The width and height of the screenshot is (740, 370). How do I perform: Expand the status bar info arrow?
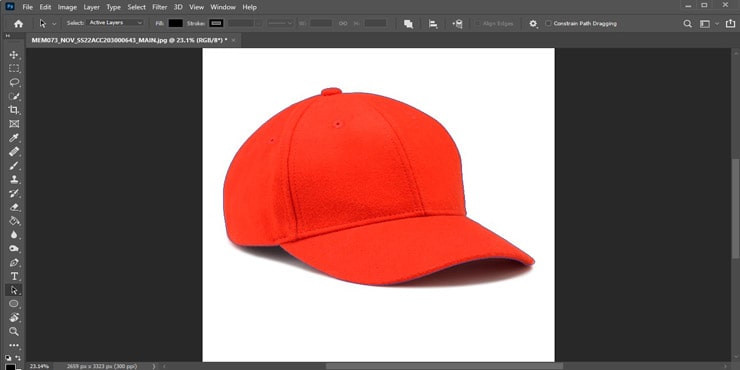[x=154, y=366]
